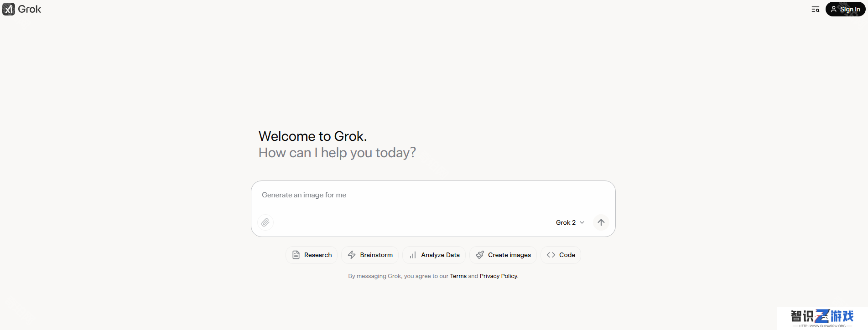Viewport: 868px width, 330px height.
Task: Pick the Create images suggestion
Action: tap(503, 255)
